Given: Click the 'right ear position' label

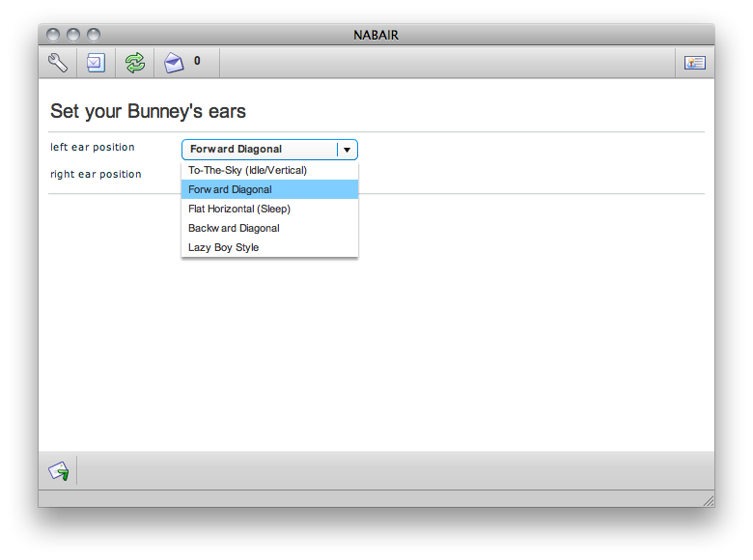Looking at the screenshot, I should pos(96,175).
